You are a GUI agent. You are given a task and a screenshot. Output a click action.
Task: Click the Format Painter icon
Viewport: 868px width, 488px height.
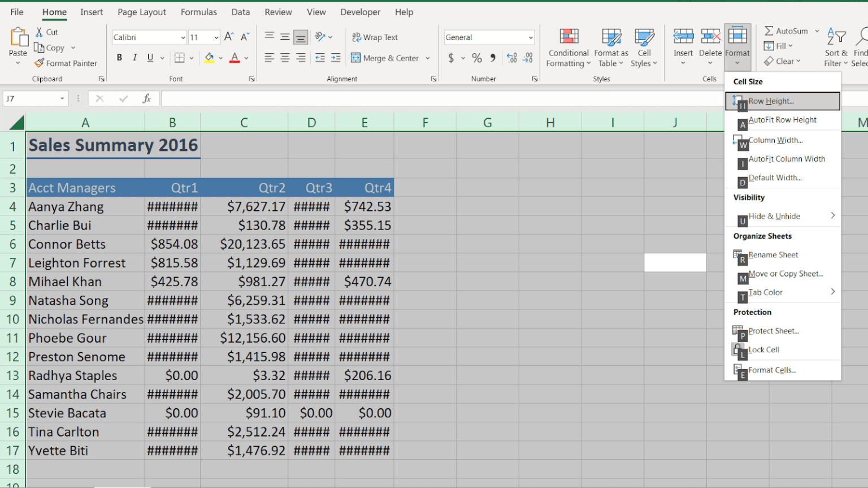click(38, 63)
